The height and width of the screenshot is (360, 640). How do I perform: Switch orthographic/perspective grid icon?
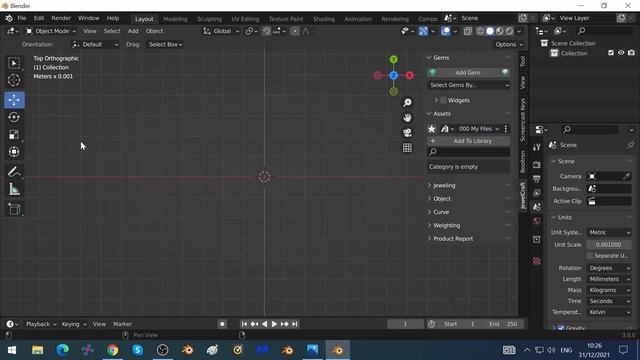[407, 148]
